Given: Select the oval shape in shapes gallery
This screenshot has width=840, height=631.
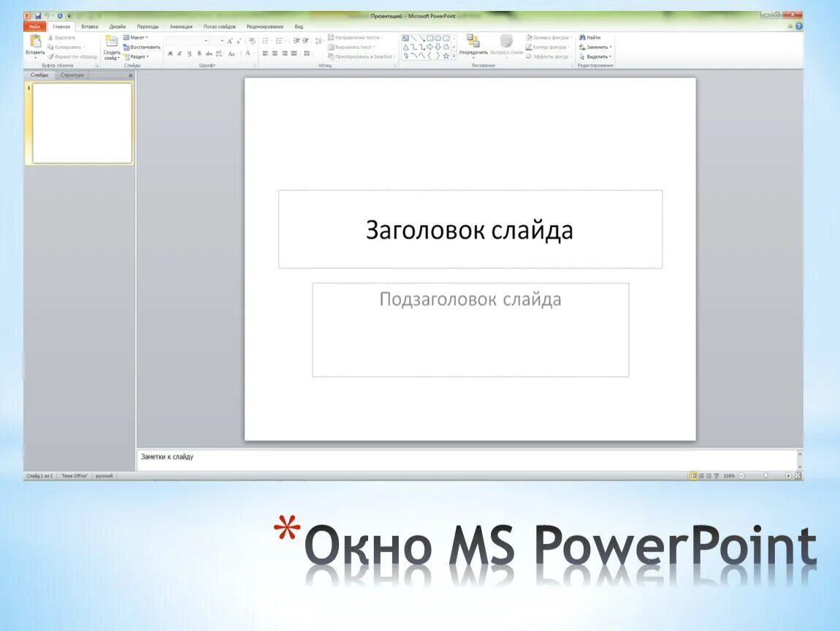Looking at the screenshot, I should pos(438,39).
